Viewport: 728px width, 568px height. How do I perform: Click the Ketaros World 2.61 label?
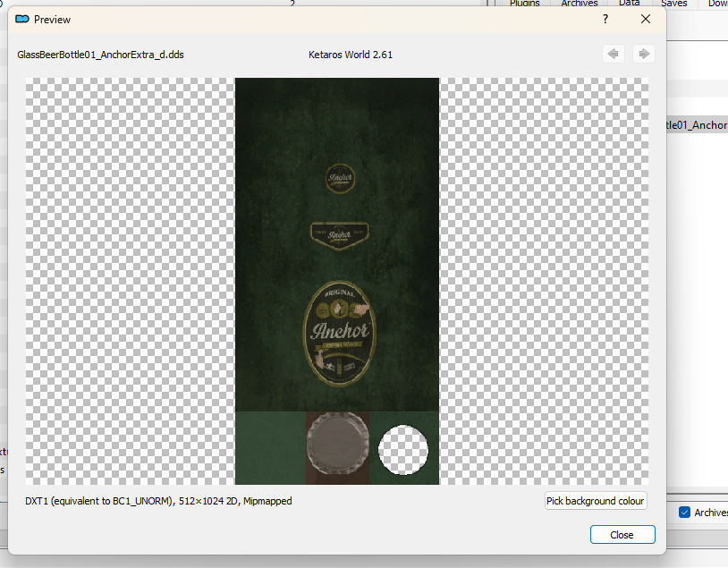click(x=351, y=55)
